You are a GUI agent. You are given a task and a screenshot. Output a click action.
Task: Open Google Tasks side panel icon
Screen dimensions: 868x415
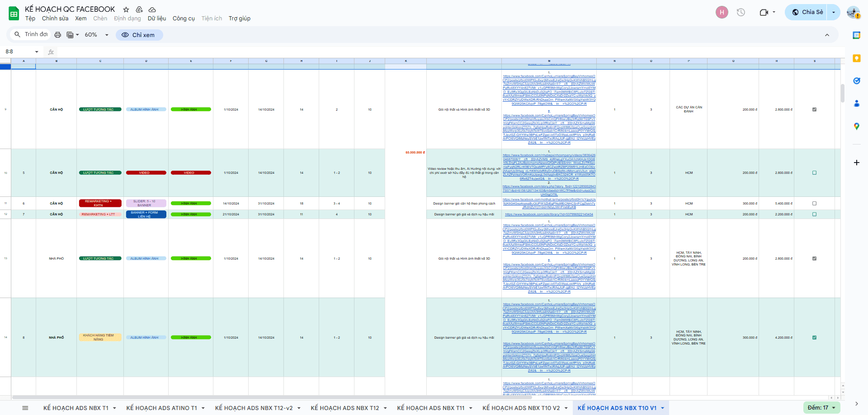856,81
